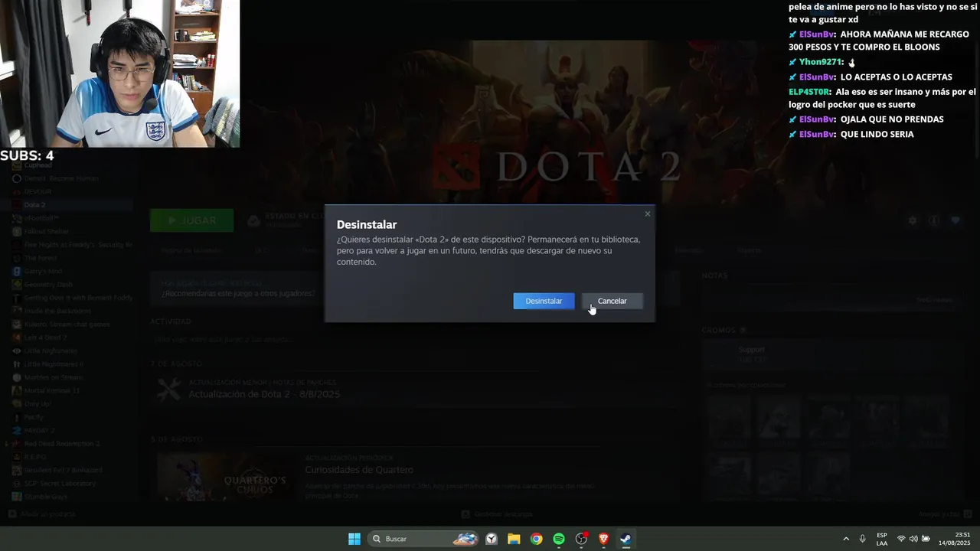Click Añadir un producto in Steam
The width and height of the screenshot is (980, 551).
click(42, 514)
